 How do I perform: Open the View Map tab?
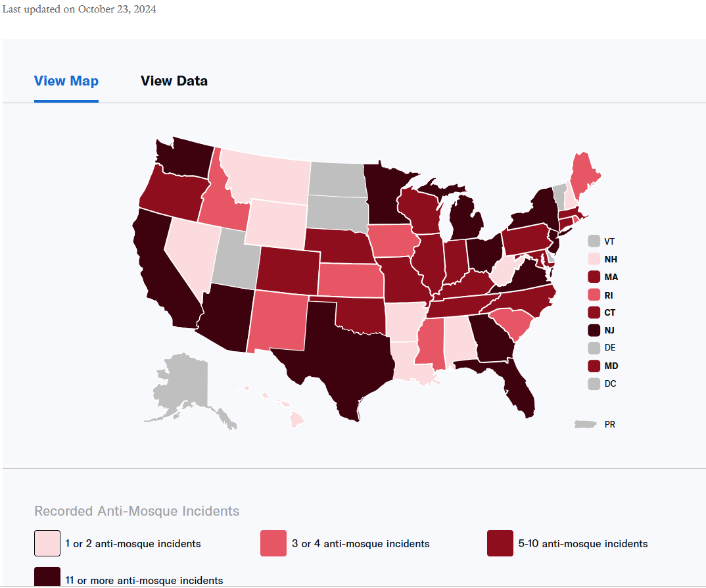[x=66, y=81]
